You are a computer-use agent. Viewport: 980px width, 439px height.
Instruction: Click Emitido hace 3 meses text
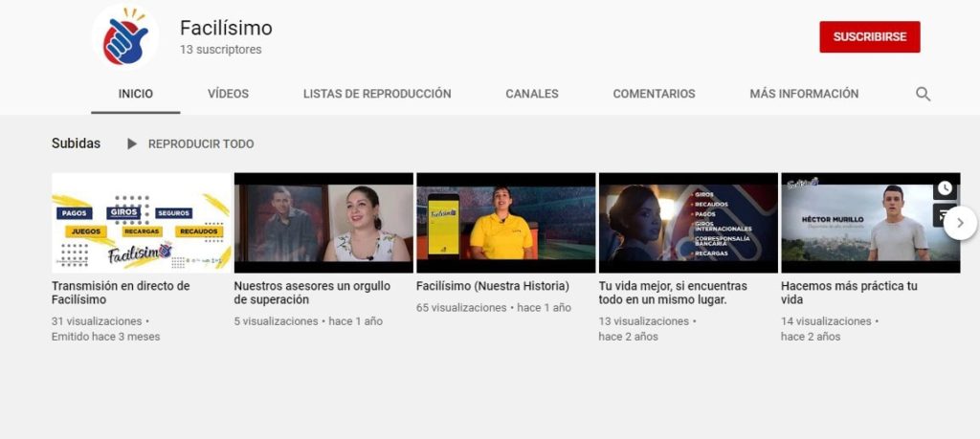point(105,337)
